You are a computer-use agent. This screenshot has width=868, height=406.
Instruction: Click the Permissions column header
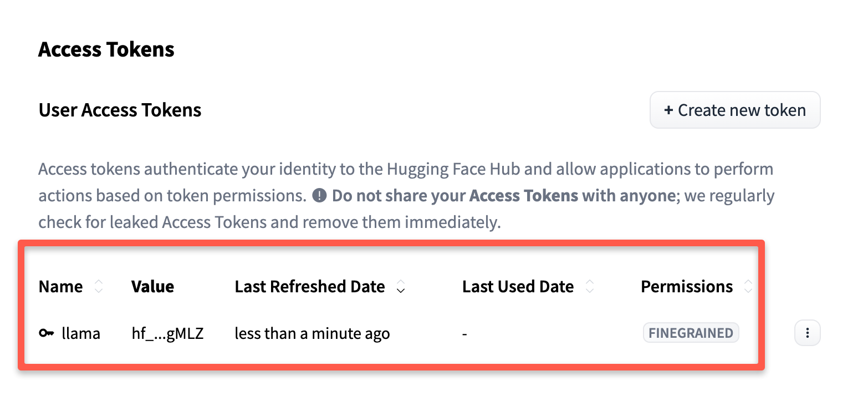[x=686, y=286]
